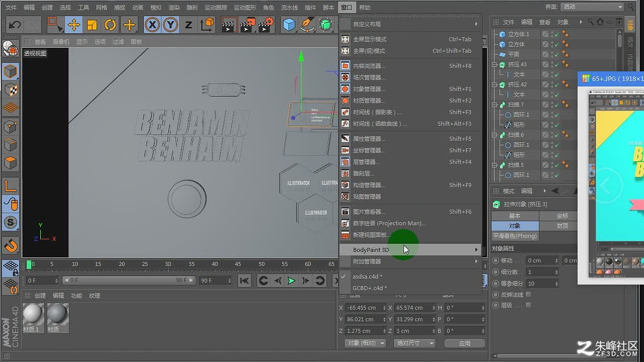The height and width of the screenshot is (362, 644).
Task: Choose 材质管理器 menu entry
Action: (410, 101)
